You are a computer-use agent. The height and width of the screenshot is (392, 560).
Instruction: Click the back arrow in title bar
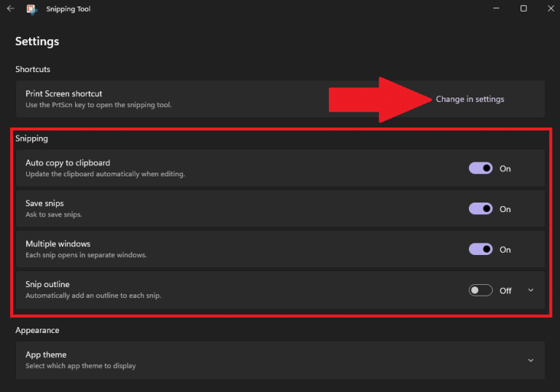coord(10,9)
